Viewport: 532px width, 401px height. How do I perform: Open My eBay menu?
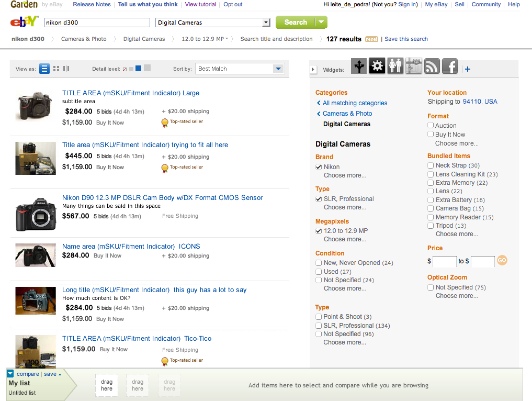436,4
